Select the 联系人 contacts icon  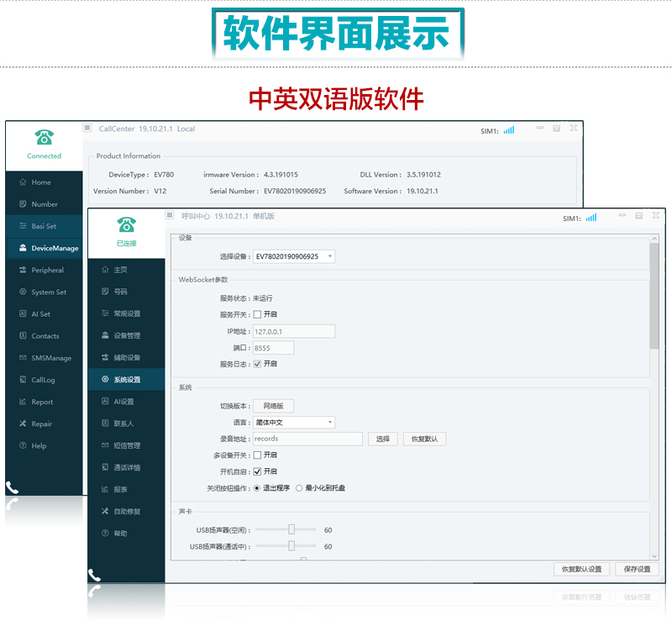105,423
